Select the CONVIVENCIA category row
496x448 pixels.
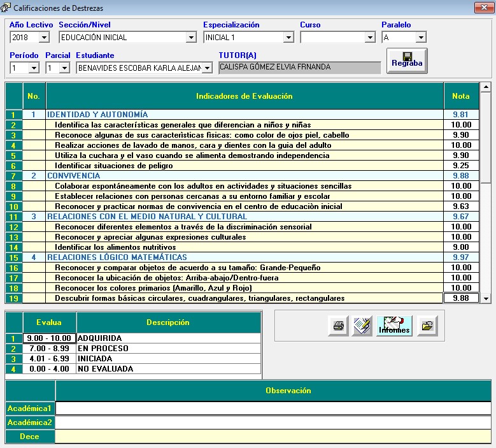244,176
